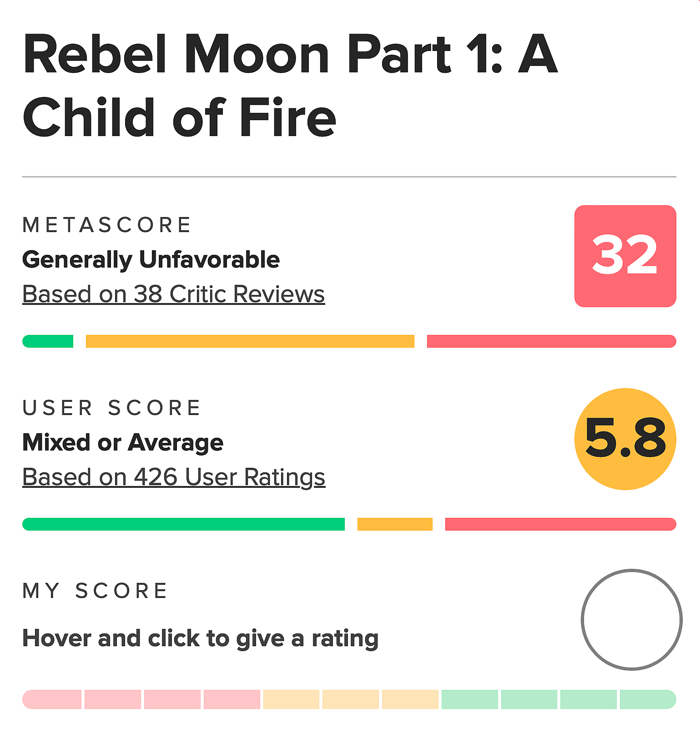Click the green segment of the User Score bar

coord(182,524)
